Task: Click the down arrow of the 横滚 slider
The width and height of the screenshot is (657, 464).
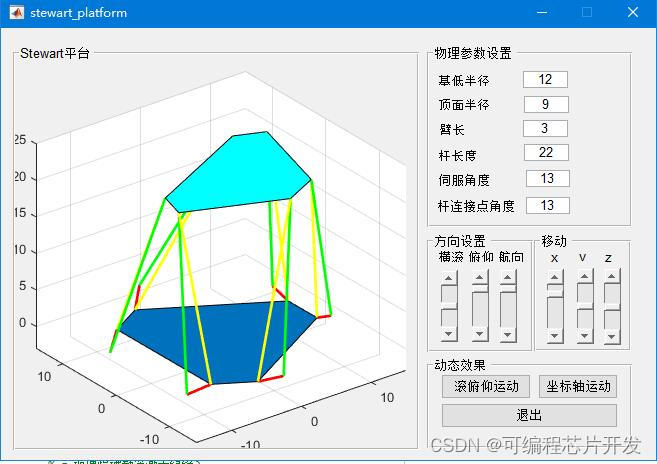Action: [449, 334]
